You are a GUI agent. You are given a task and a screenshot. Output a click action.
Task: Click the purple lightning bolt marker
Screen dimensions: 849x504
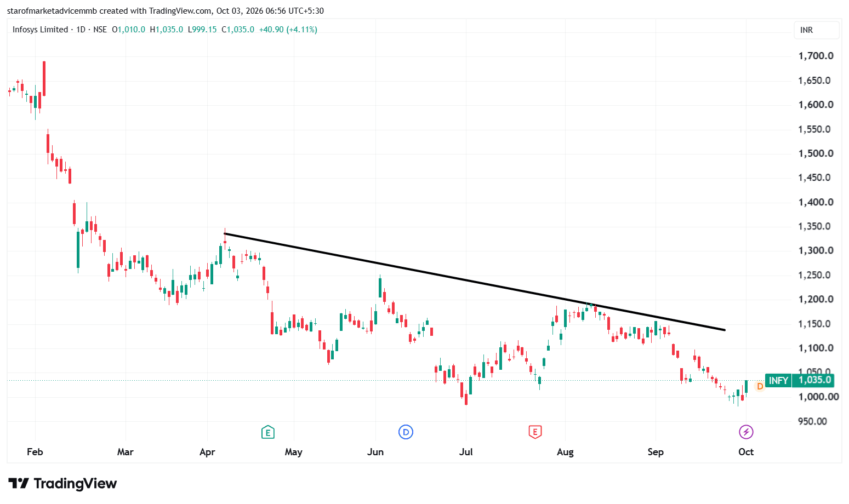(746, 432)
